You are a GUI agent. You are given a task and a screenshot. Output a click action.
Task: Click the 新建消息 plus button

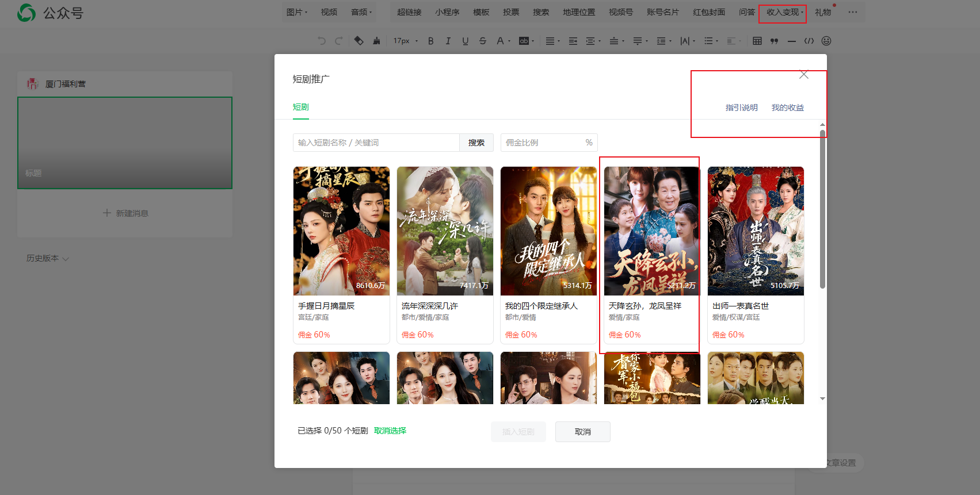pyautogui.click(x=125, y=213)
